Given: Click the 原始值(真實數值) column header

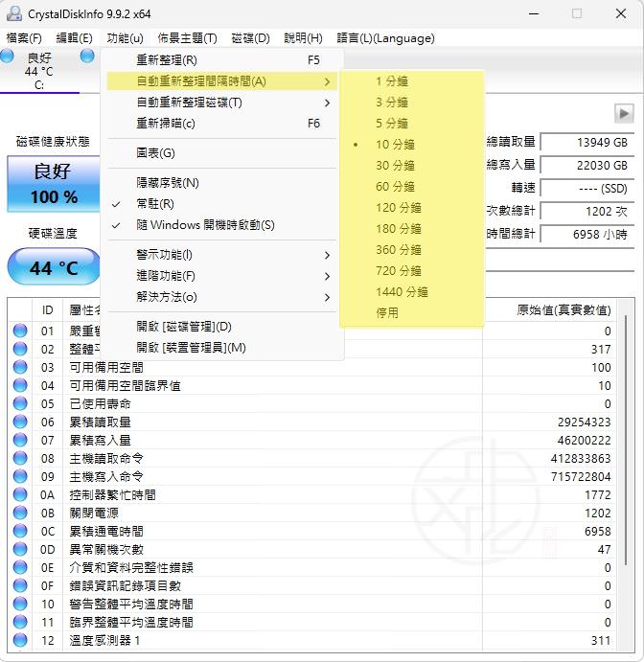Looking at the screenshot, I should click(x=551, y=310).
